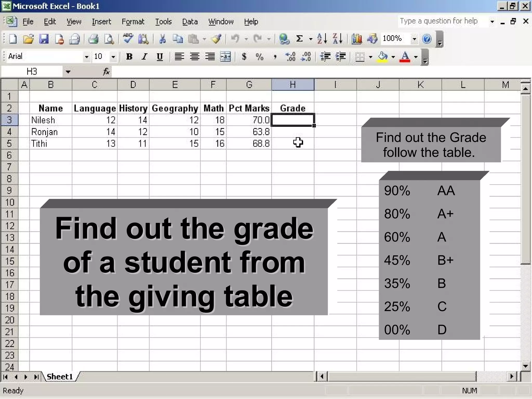Open the Chart Wizard icon
Viewport: 532px width, 399px height.
357,39
